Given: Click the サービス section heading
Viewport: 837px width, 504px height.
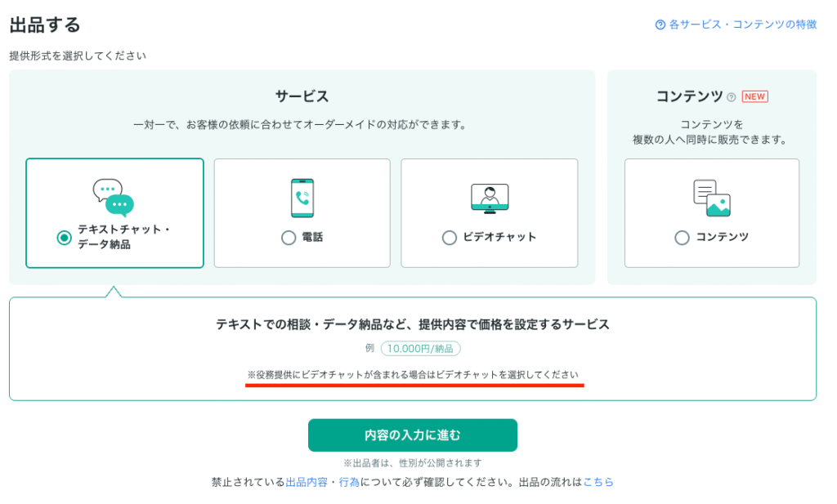Looking at the screenshot, I should coord(302,96).
